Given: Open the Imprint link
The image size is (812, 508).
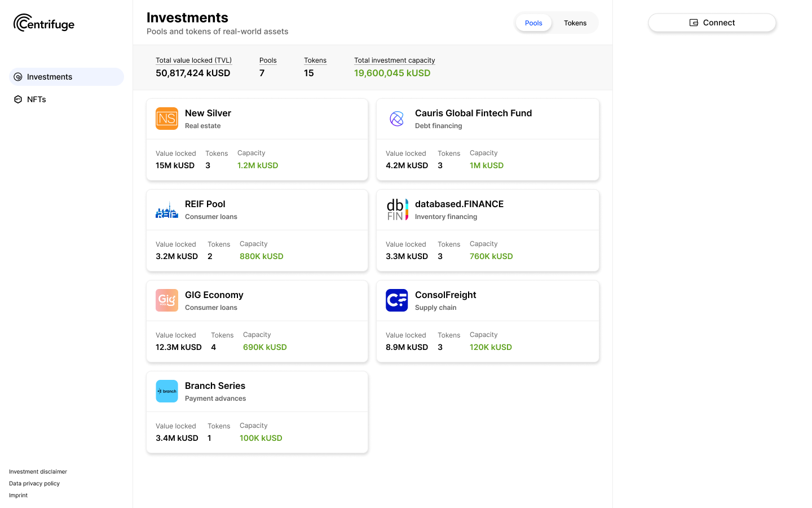Looking at the screenshot, I should coord(18,496).
